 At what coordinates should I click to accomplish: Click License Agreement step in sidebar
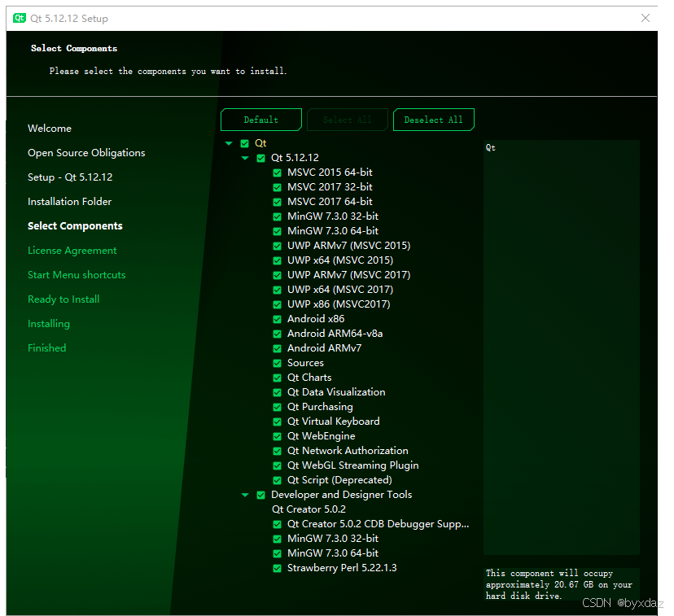point(72,251)
